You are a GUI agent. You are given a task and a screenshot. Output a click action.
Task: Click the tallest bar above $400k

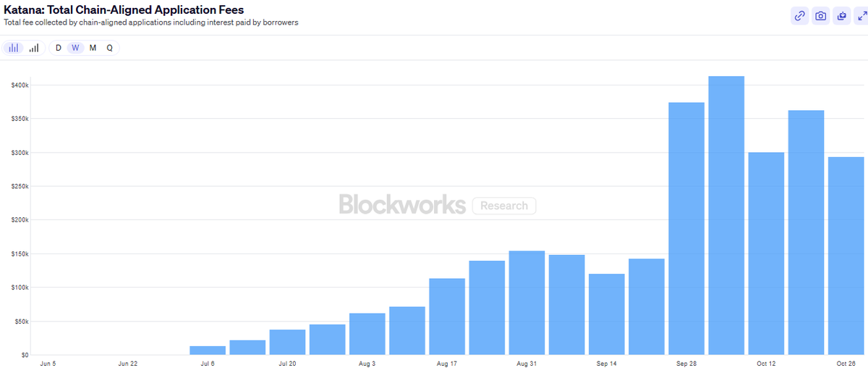pyautogui.click(x=726, y=216)
